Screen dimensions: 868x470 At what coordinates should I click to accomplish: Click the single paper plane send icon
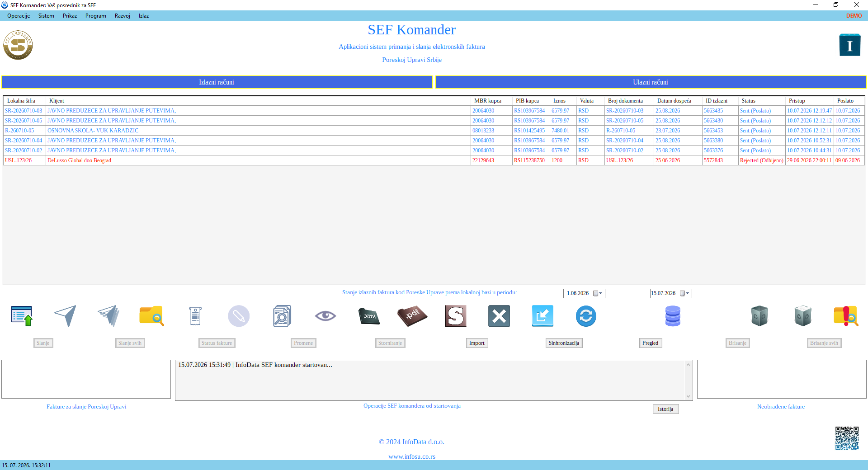pyautogui.click(x=65, y=316)
